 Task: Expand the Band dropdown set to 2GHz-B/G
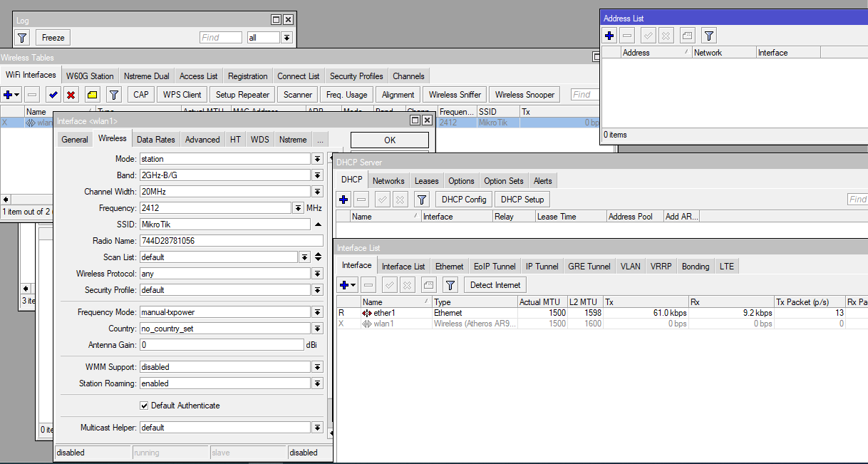pyautogui.click(x=316, y=175)
